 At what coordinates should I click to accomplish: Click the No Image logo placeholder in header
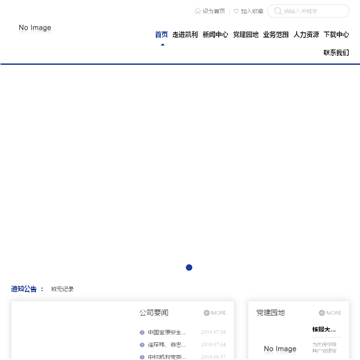[35, 28]
